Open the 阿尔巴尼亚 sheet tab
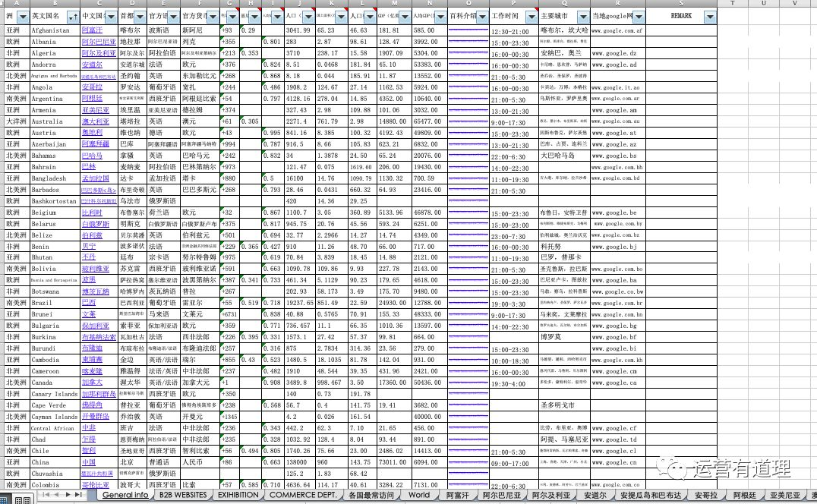This screenshot has width=817, height=504. (x=502, y=495)
